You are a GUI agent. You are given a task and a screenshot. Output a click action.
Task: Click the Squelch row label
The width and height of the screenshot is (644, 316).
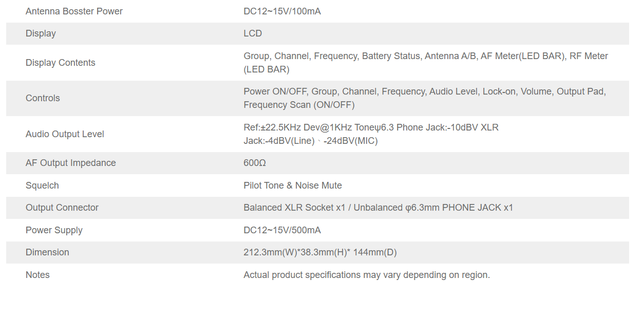tap(42, 185)
